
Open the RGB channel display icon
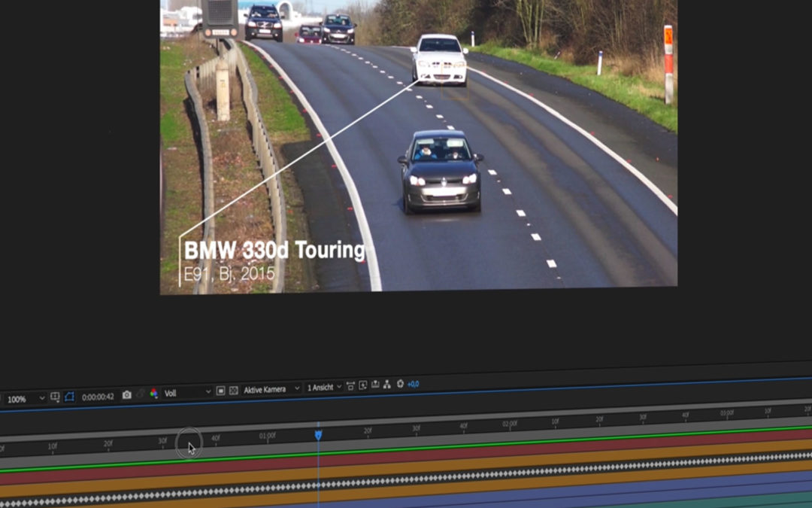pyautogui.click(x=154, y=394)
